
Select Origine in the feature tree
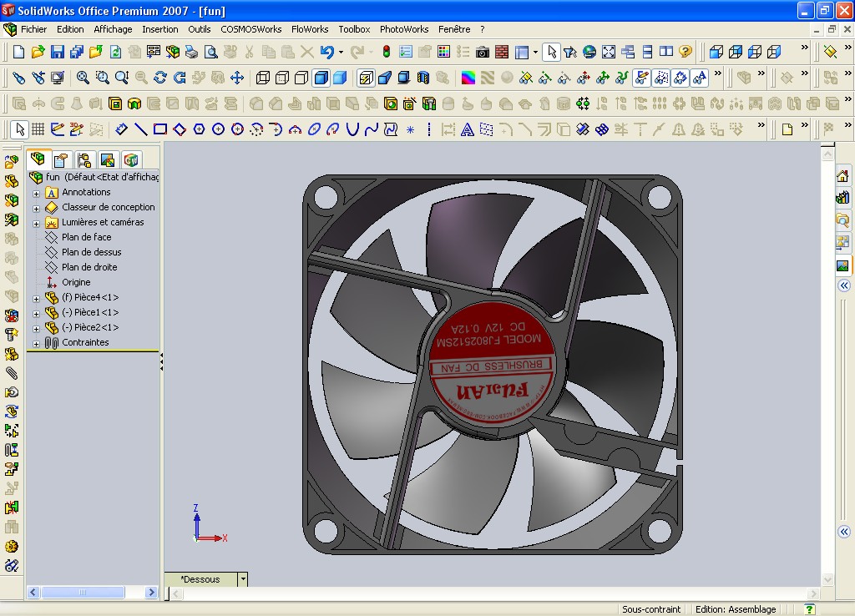[76, 282]
